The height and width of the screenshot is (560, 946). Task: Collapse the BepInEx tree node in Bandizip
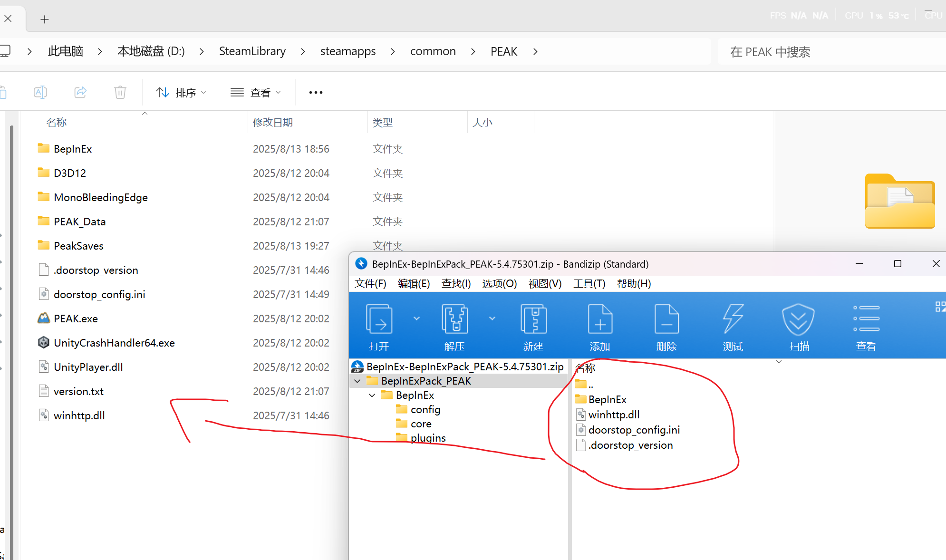pyautogui.click(x=372, y=396)
